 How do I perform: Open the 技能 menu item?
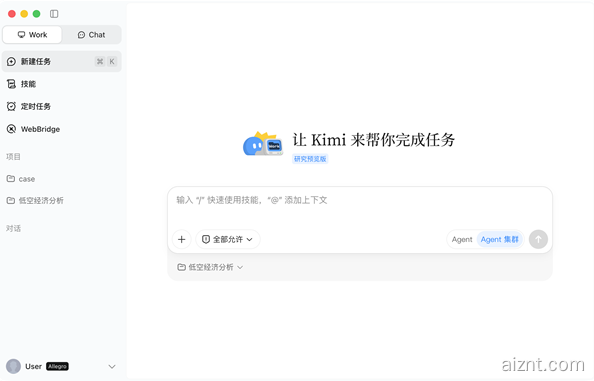coord(62,84)
